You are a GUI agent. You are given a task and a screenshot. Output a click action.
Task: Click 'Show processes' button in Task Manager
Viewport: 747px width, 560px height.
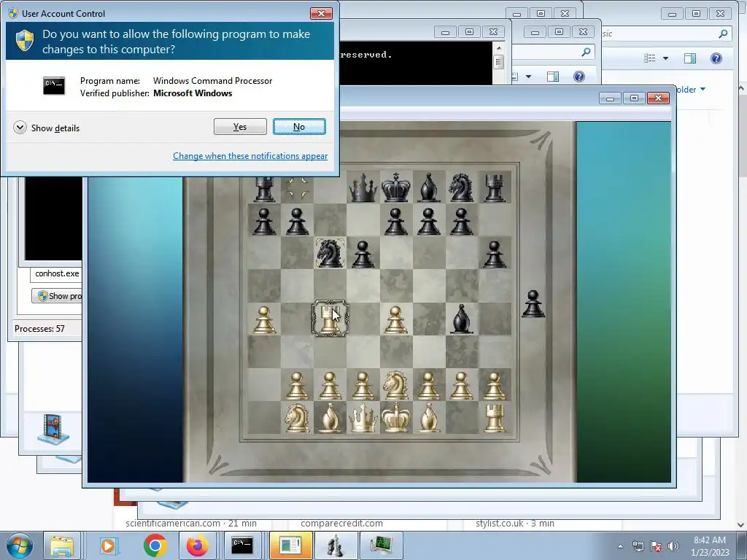[x=58, y=296]
